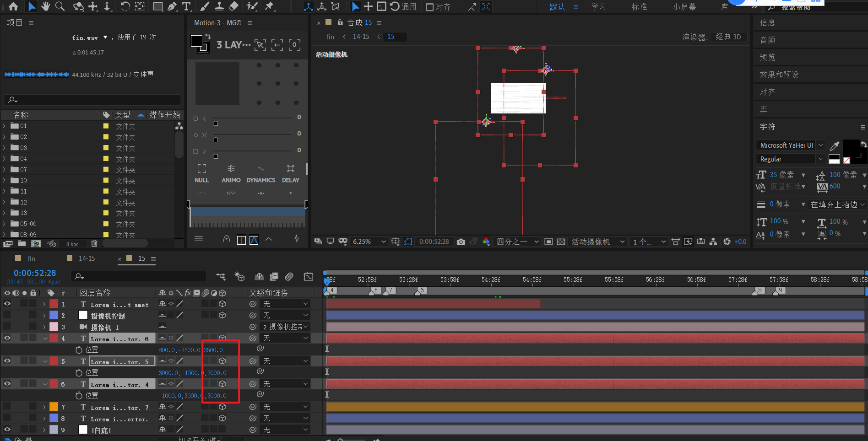868x441 pixels.
Task: Hide layer 1 Lorem amet with eye
Action: [7, 304]
